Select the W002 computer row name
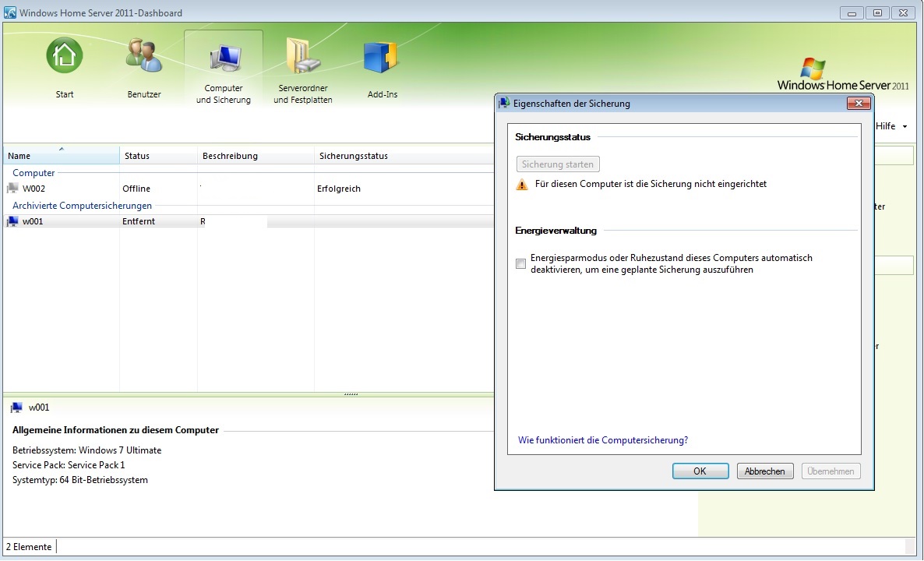 [x=34, y=189]
